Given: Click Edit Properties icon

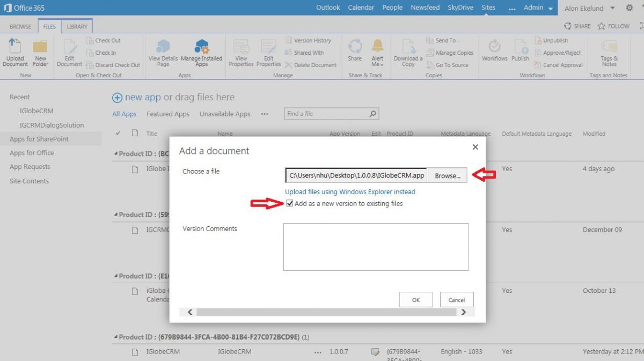Looking at the screenshot, I should (x=269, y=53).
